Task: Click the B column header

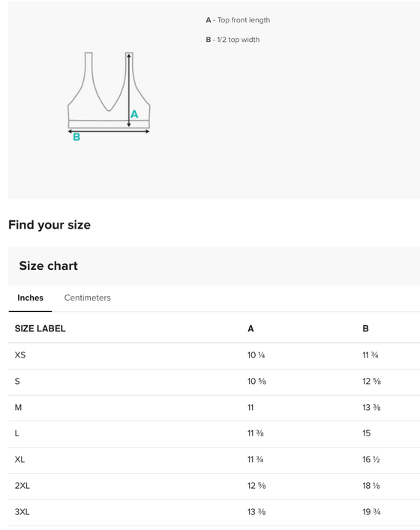Action: (x=365, y=328)
